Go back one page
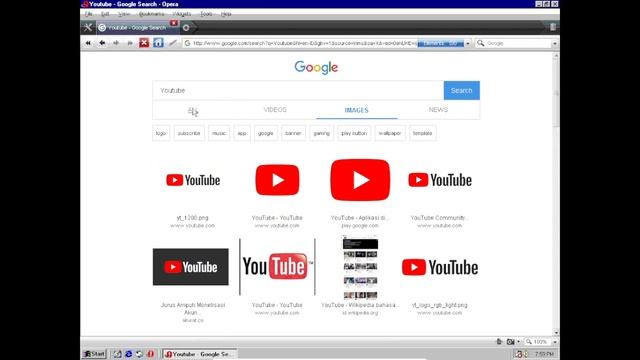The height and width of the screenshot is (360, 640). [x=102, y=43]
